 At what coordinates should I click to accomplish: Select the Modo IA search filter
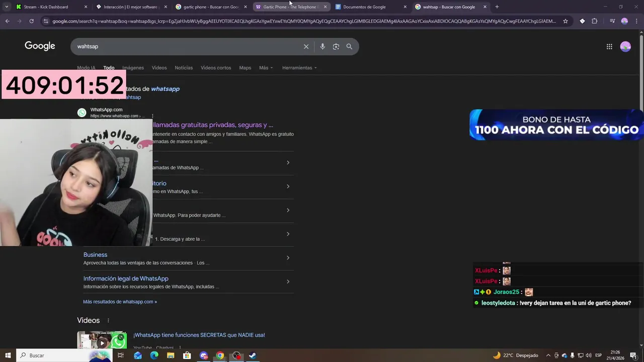click(x=86, y=68)
